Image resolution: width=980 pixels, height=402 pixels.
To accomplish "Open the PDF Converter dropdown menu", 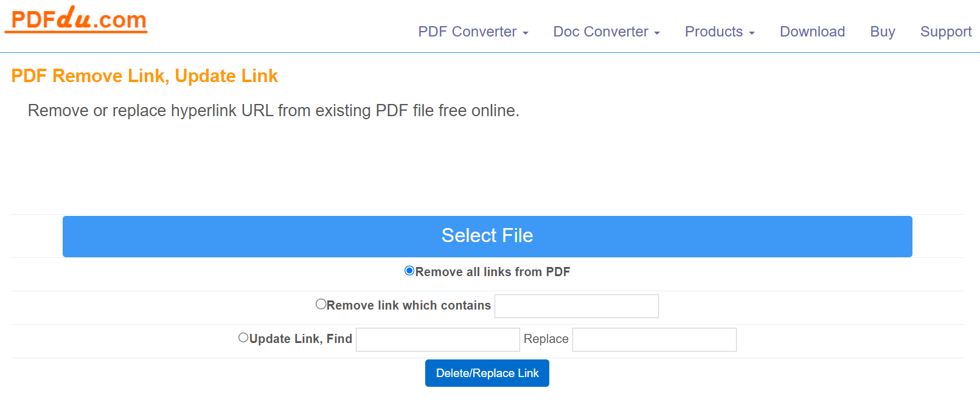I will pos(468,32).
